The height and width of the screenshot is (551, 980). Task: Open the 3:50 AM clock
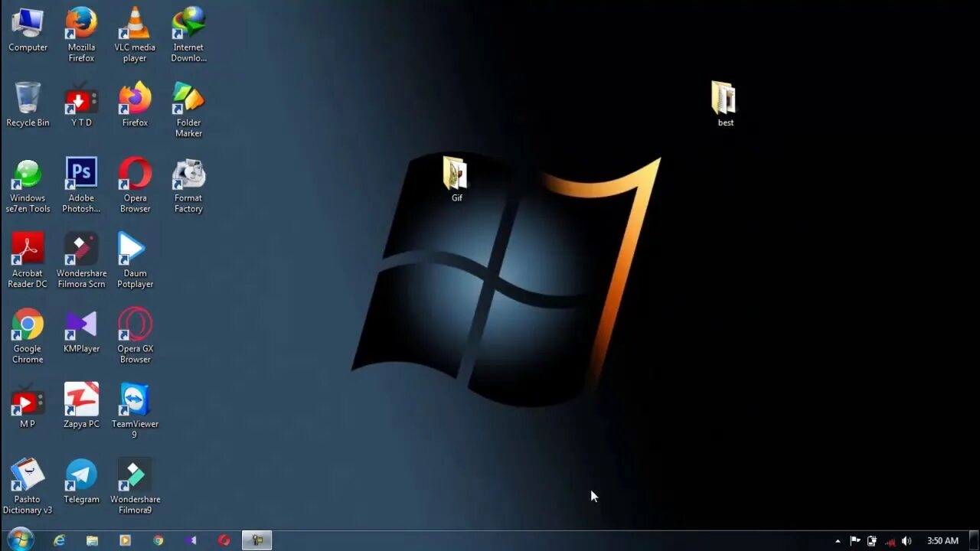(x=942, y=541)
